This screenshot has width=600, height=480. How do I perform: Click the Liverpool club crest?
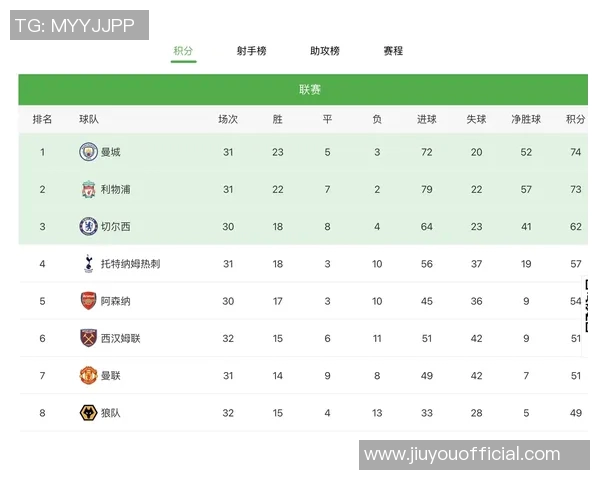(x=89, y=189)
